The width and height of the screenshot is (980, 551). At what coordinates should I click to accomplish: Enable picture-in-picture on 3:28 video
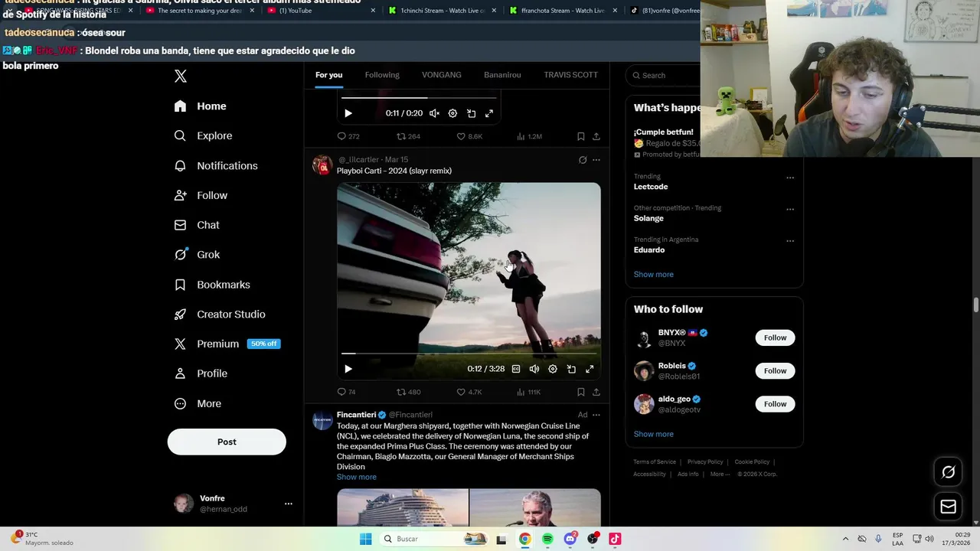571,369
